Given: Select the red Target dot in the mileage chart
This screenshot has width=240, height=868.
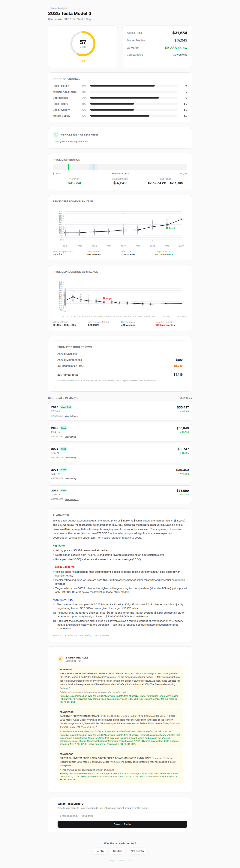Looking at the screenshot, I should (104, 298).
